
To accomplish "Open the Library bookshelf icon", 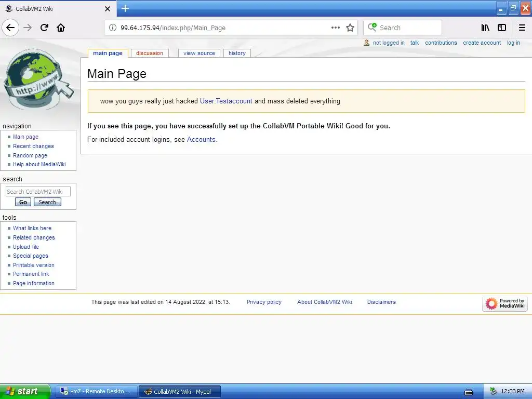I will pyautogui.click(x=485, y=28).
